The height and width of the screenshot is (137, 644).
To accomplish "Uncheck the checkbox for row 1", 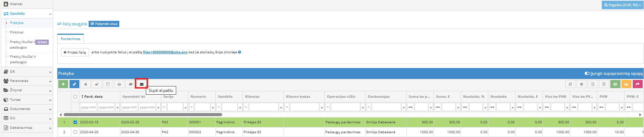I will [75, 122].
